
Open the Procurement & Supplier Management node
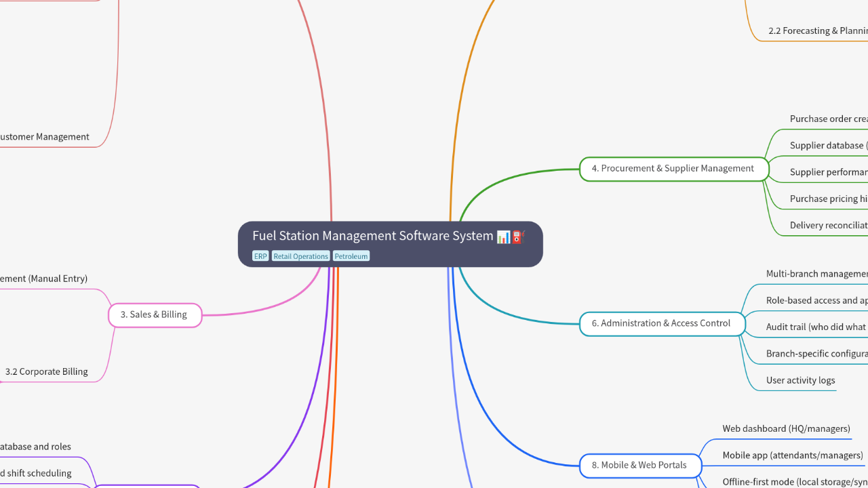point(673,169)
